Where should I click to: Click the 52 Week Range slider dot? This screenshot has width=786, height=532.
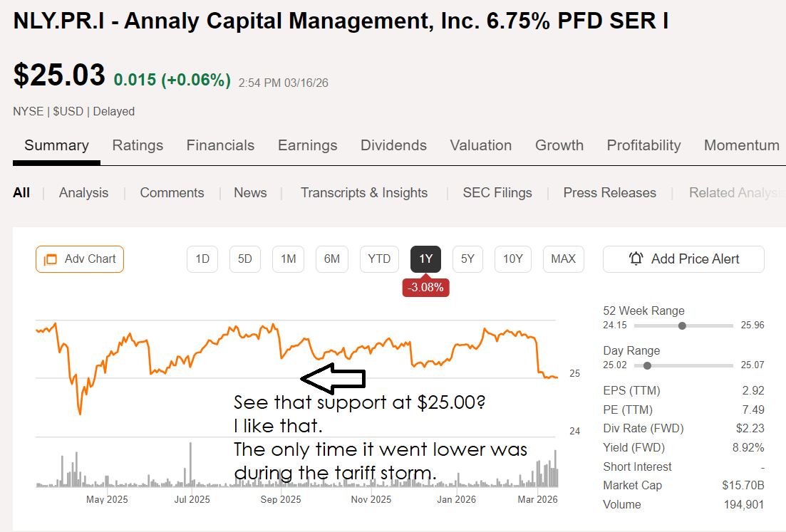[x=683, y=325]
